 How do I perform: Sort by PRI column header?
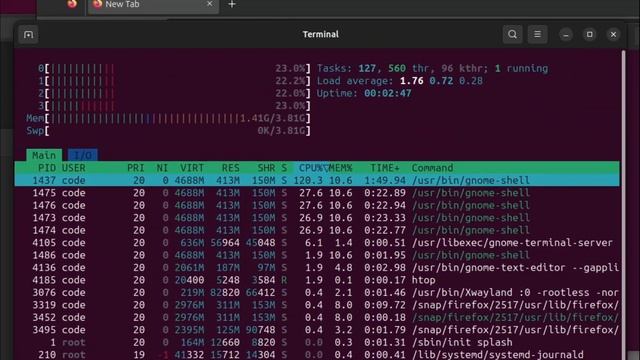pos(136,168)
